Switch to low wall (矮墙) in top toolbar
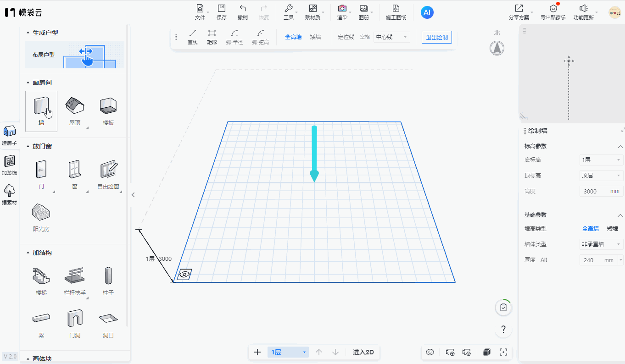 [315, 37]
